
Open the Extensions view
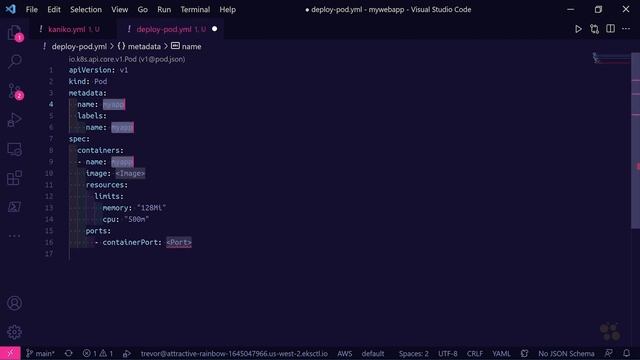pyautogui.click(x=14, y=178)
